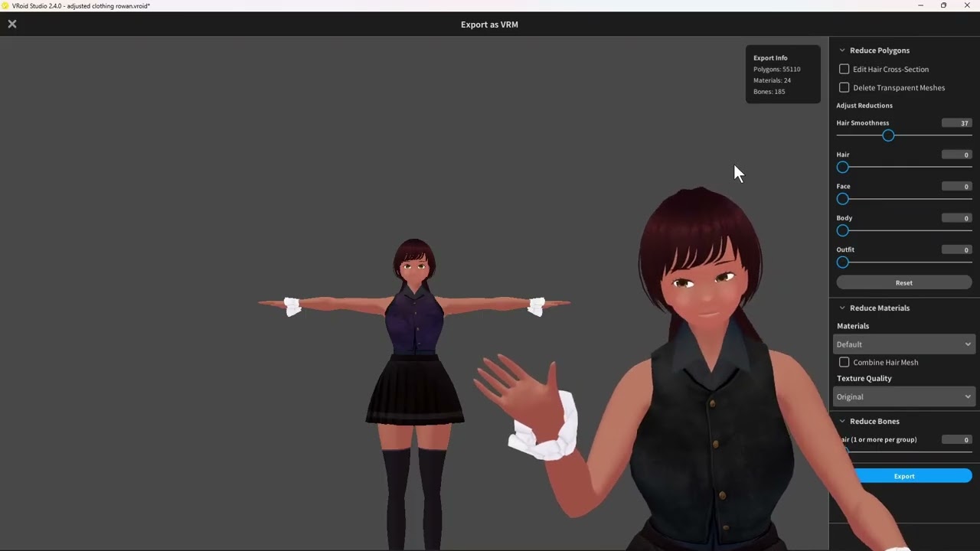Minimize the VRoid Studio window
980x551 pixels.
coord(920,5)
